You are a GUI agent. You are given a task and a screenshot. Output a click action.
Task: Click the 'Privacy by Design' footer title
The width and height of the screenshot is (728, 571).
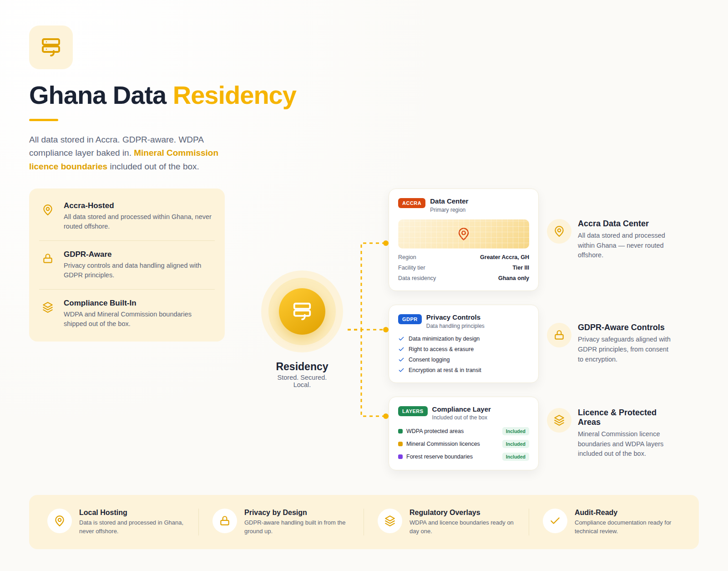276,512
